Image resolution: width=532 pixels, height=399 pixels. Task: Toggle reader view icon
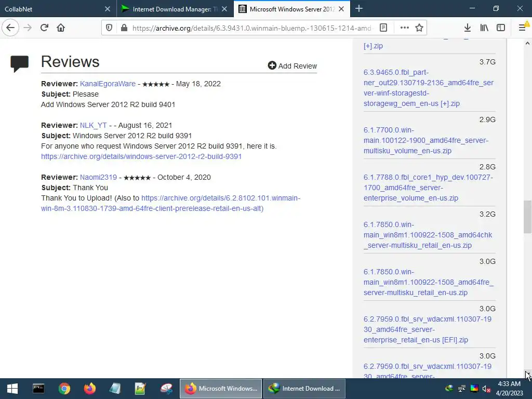pos(383,28)
